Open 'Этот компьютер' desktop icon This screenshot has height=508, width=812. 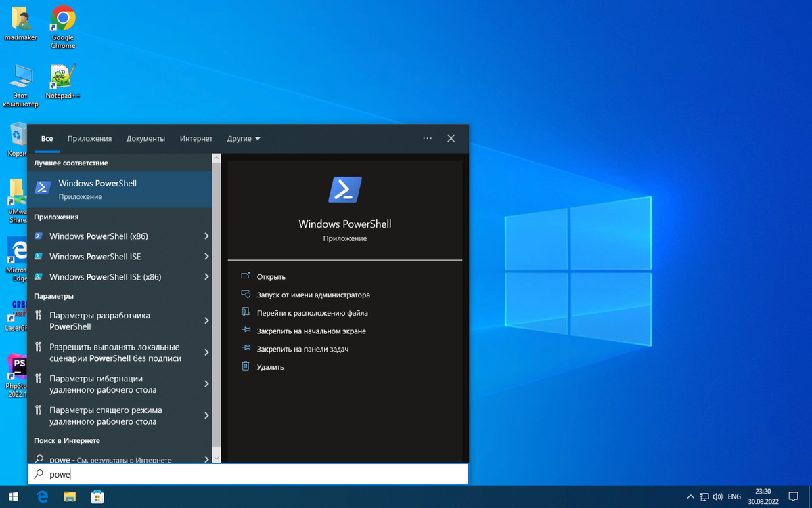(21, 86)
